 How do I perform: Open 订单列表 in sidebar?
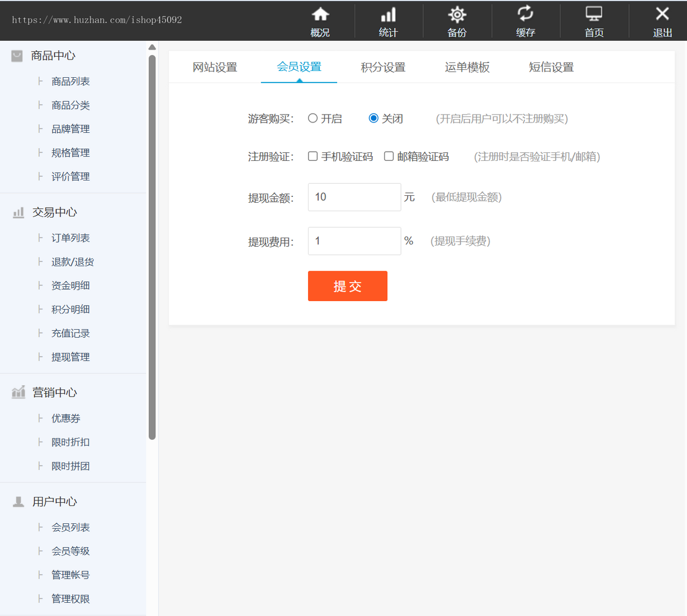70,238
